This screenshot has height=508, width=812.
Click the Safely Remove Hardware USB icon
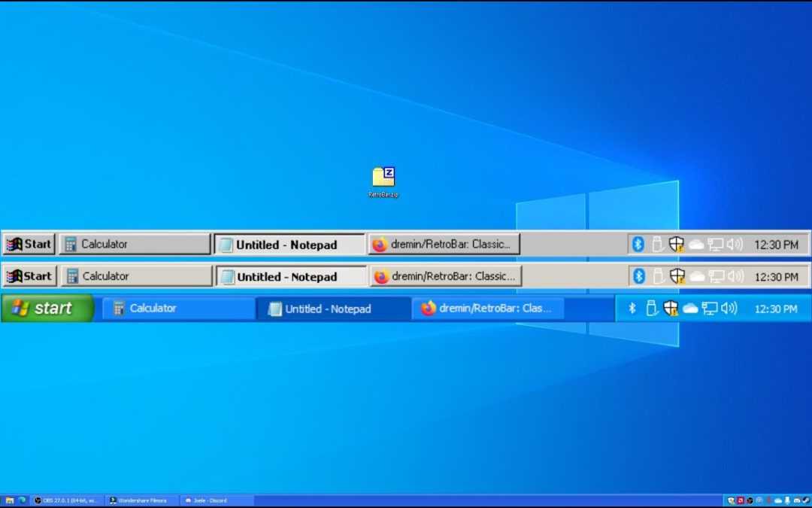(x=656, y=244)
